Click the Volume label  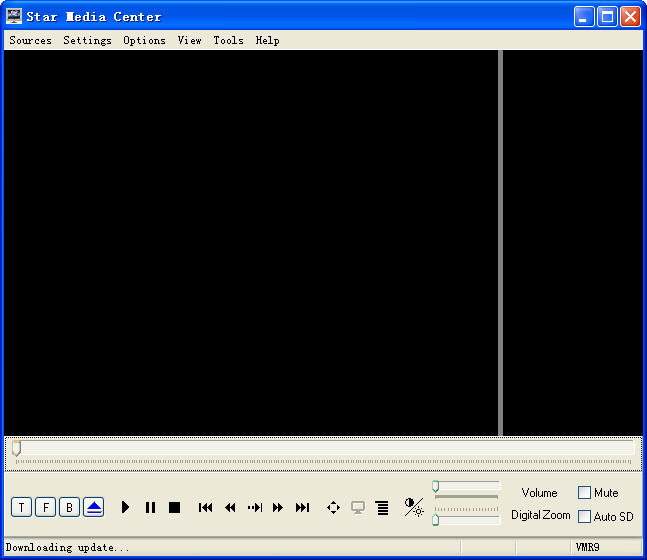tap(539, 493)
